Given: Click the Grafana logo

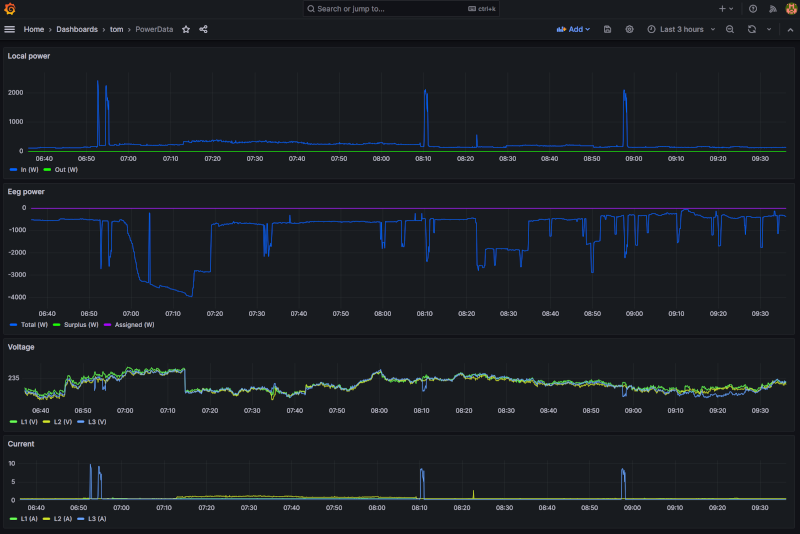Looking at the screenshot, I should pyautogui.click(x=11, y=8).
